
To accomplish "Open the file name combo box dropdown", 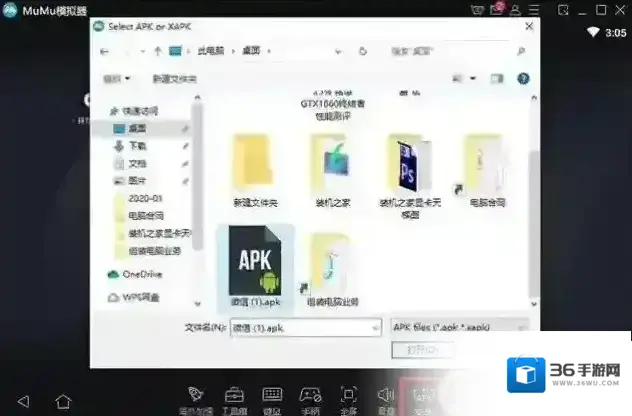I will 375,328.
